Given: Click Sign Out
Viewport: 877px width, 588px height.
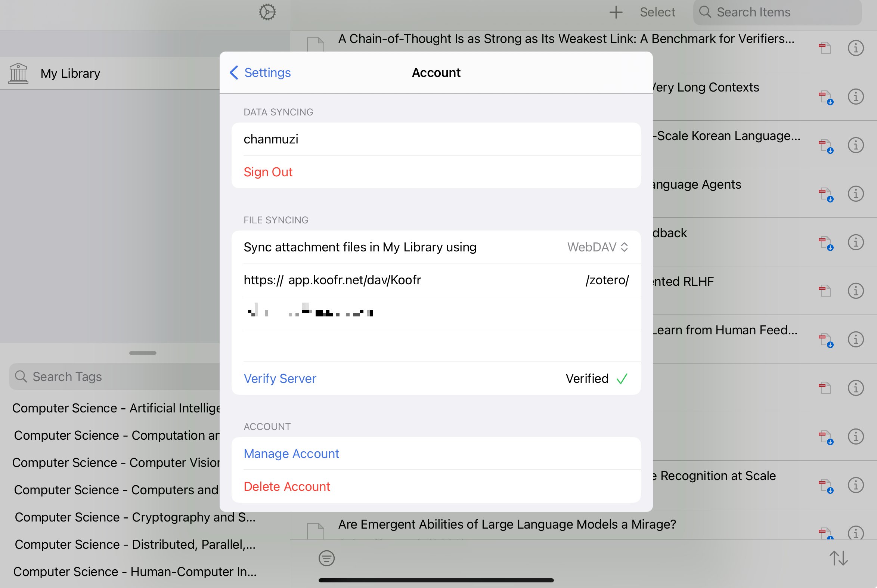Looking at the screenshot, I should click(268, 172).
